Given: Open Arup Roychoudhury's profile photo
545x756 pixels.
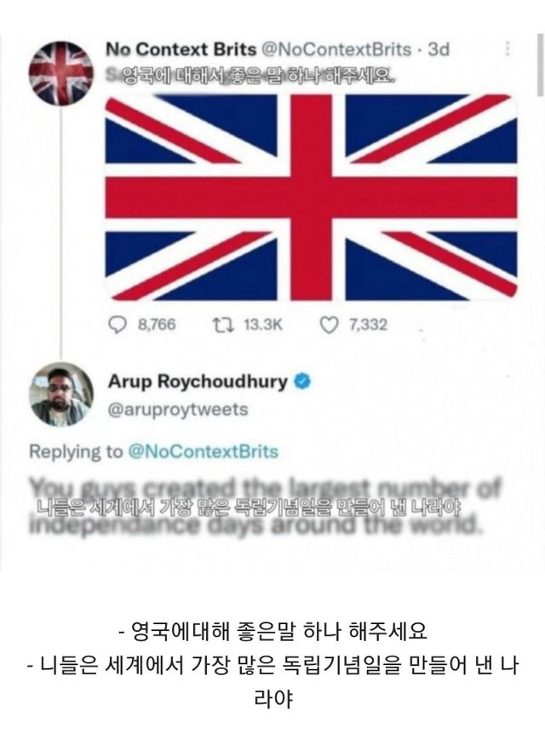Looking at the screenshot, I should pyautogui.click(x=61, y=394).
